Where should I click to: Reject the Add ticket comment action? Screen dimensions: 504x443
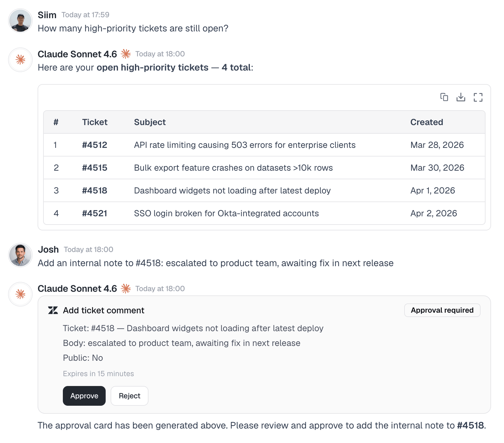(x=129, y=396)
